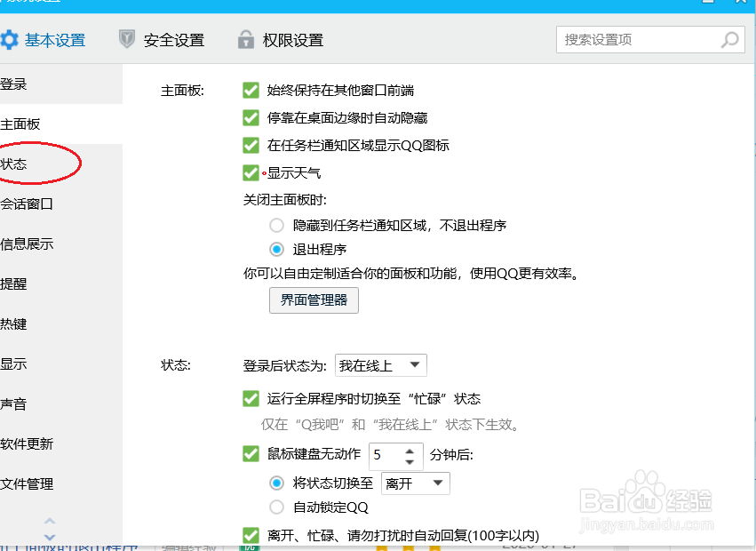Uncheck 显示天气
Screen dimensions: 756x551
pyautogui.click(x=250, y=173)
